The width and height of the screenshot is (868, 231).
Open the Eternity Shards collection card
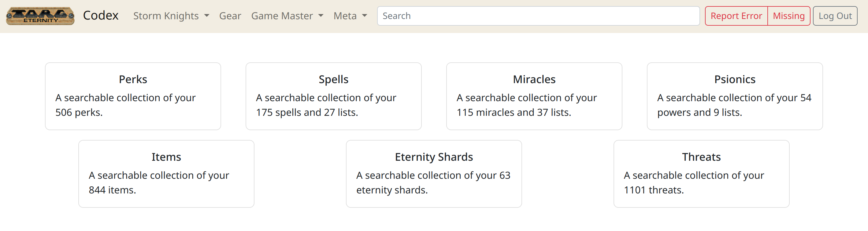[434, 174]
